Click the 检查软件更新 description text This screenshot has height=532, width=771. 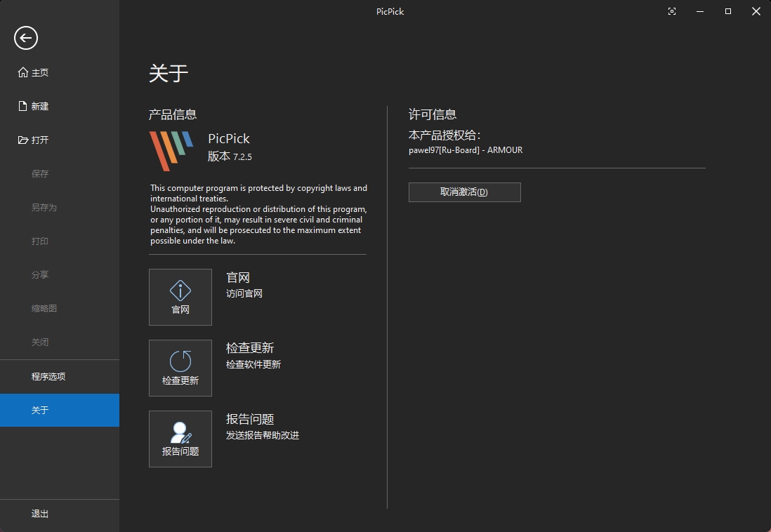pyautogui.click(x=253, y=364)
